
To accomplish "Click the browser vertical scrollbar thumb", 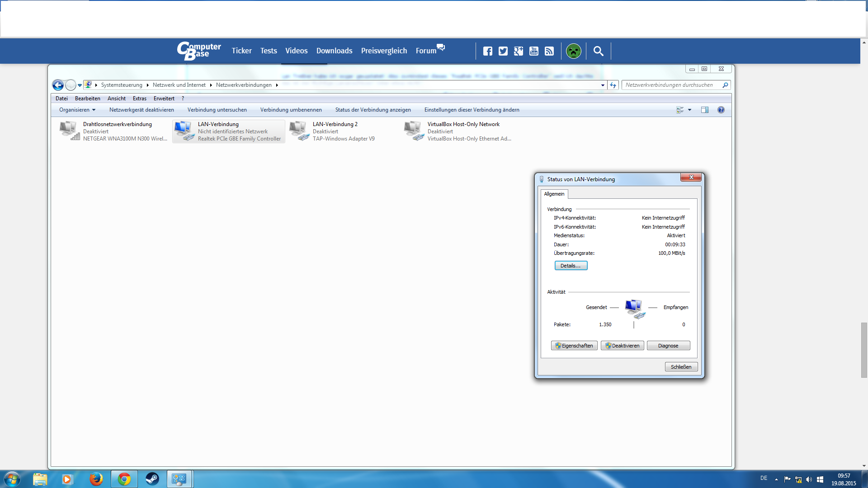I will 864,350.
